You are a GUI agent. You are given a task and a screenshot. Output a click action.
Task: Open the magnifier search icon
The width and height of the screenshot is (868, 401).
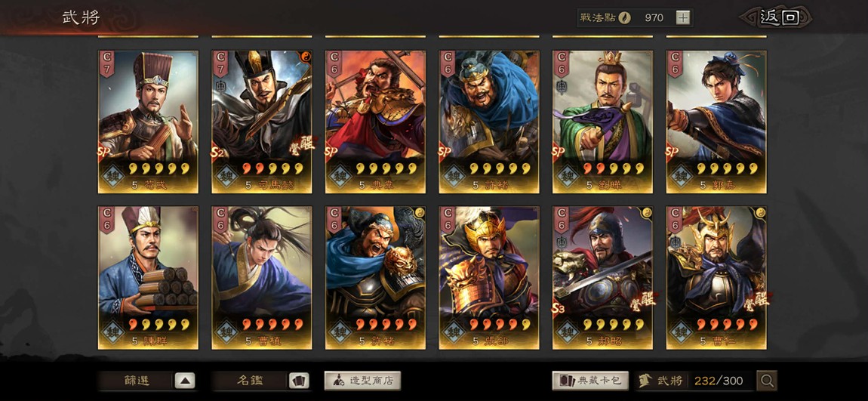click(768, 381)
